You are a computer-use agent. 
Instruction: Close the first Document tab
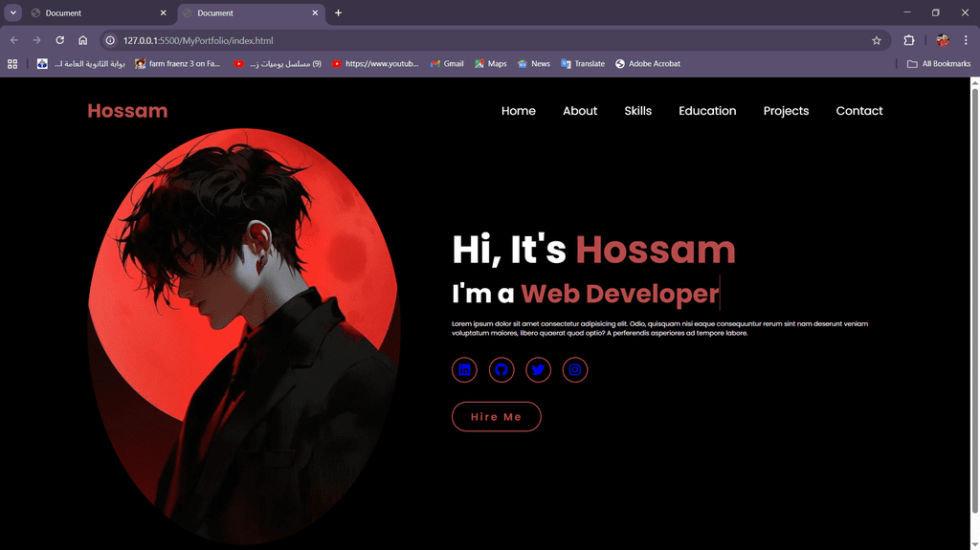point(163,12)
